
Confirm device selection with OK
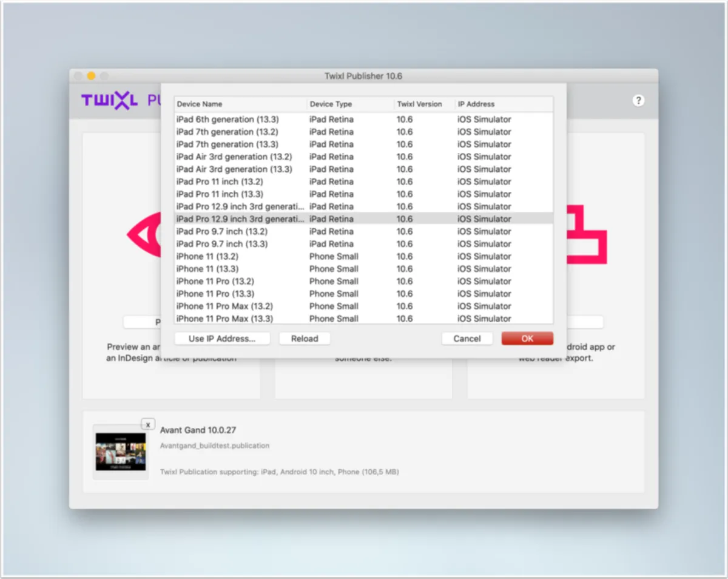(527, 339)
